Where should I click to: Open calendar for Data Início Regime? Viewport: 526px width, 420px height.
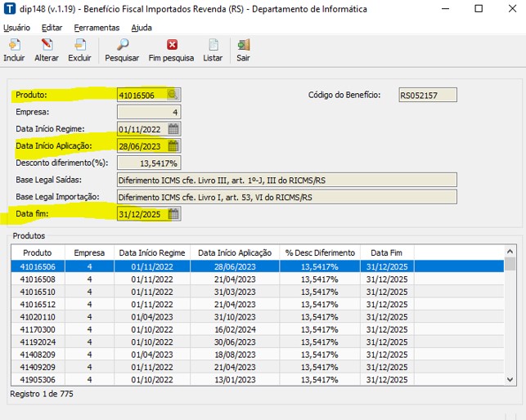point(173,129)
